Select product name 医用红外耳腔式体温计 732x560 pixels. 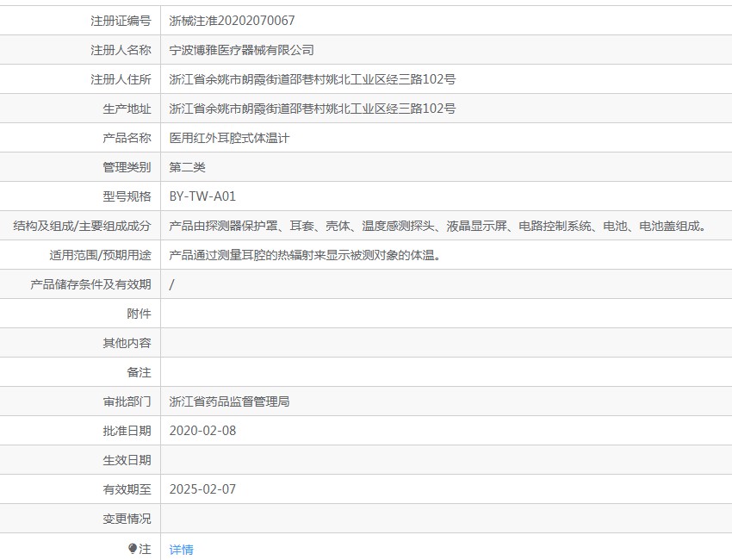pos(229,138)
